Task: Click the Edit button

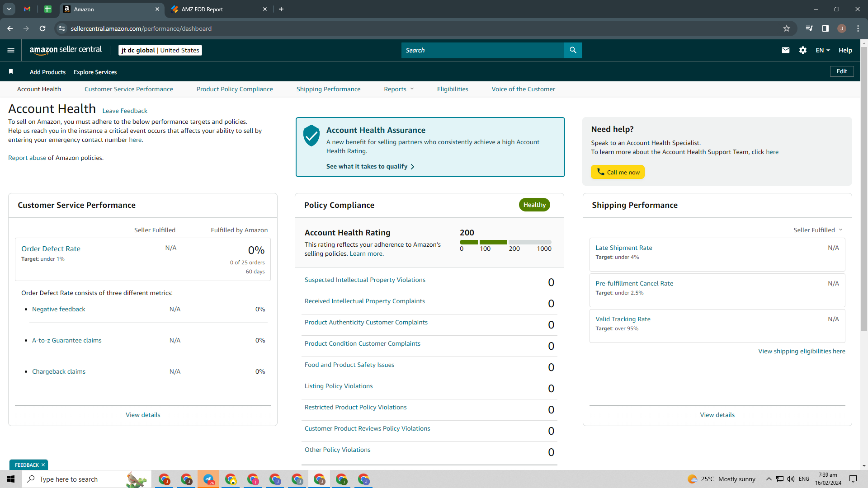Action: pos(842,71)
